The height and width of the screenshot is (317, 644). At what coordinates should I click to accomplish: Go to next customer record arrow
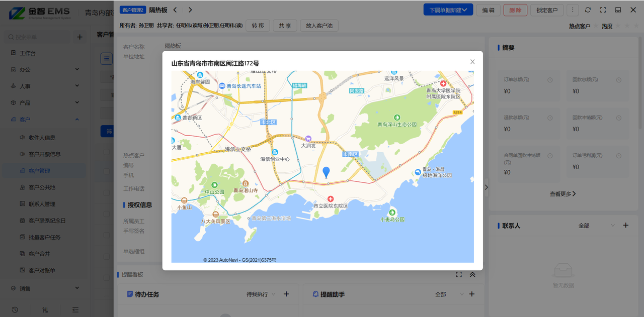tap(190, 10)
